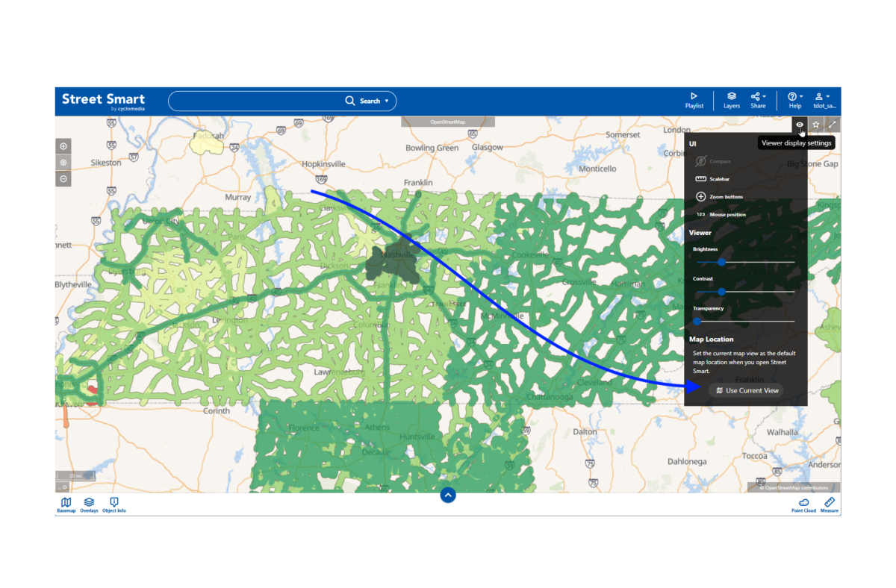Activate the Measure tool
The height and width of the screenshot is (588, 896).
click(x=830, y=505)
